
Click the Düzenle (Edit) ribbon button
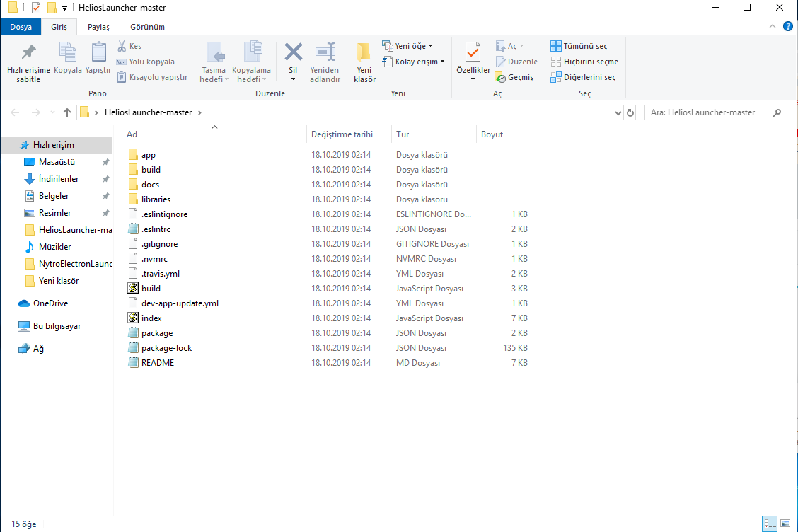516,62
